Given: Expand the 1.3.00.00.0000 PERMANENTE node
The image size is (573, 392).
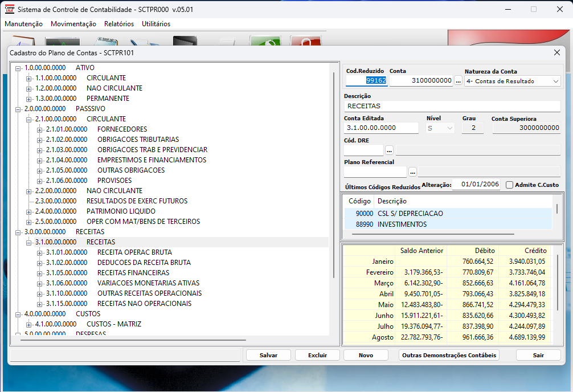Looking at the screenshot, I should 29,99.
